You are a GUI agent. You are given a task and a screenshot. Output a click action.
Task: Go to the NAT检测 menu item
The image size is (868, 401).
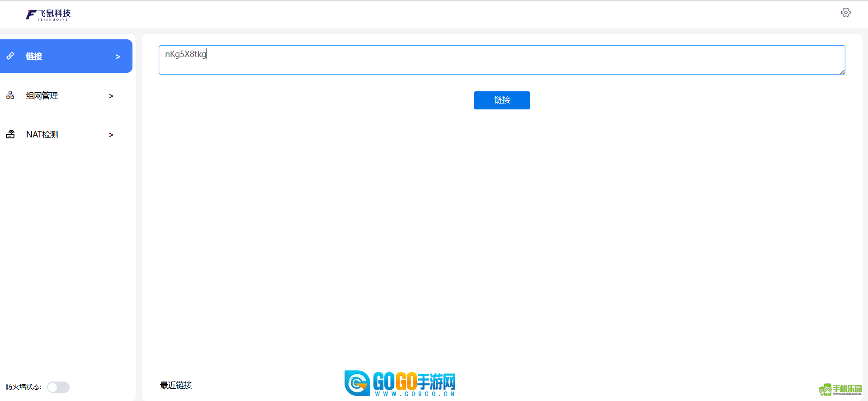(42, 135)
